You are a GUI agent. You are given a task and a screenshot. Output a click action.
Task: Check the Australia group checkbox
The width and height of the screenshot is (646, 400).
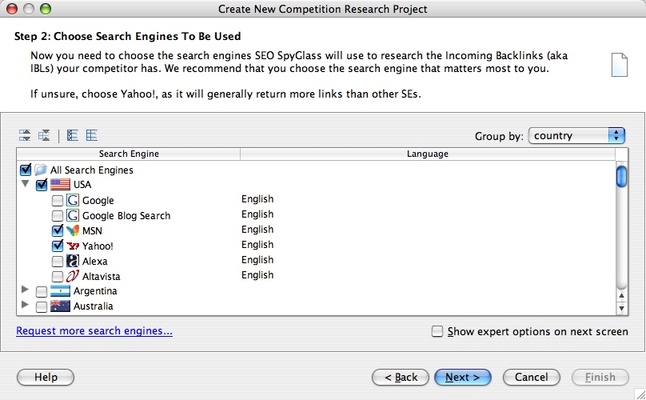pos(41,307)
